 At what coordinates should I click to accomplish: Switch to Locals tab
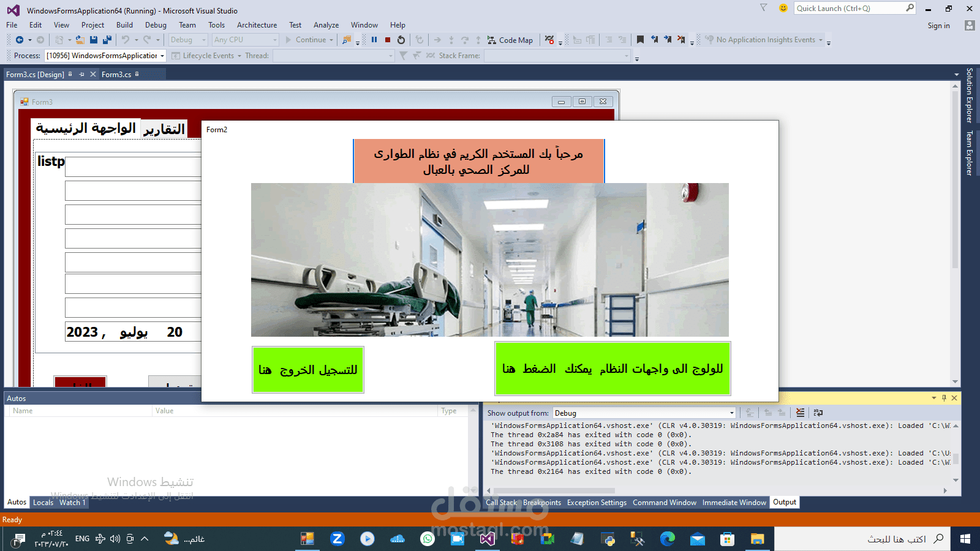pyautogui.click(x=43, y=502)
